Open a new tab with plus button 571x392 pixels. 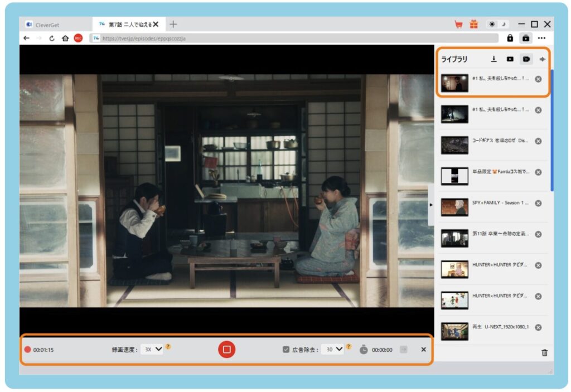click(x=173, y=24)
